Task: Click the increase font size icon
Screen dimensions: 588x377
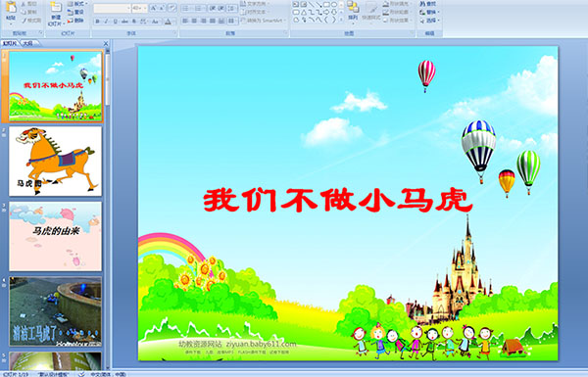Action: point(154,8)
